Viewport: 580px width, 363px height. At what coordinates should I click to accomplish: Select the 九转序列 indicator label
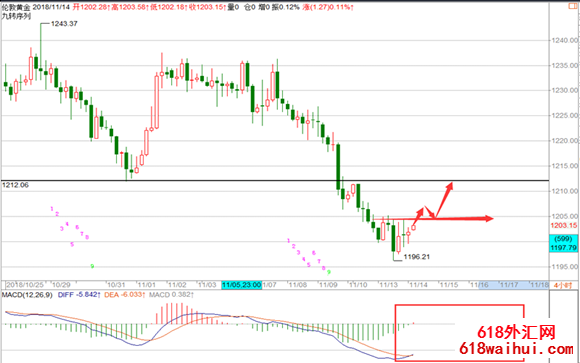click(x=16, y=16)
